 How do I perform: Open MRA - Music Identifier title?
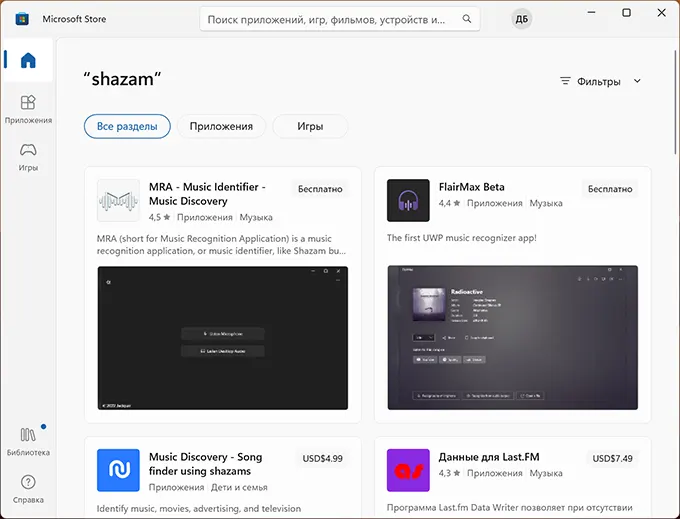click(x=207, y=194)
